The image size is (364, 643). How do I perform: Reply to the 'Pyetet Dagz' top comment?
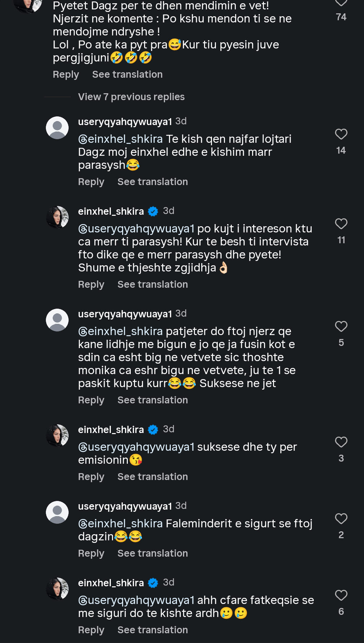coord(66,74)
